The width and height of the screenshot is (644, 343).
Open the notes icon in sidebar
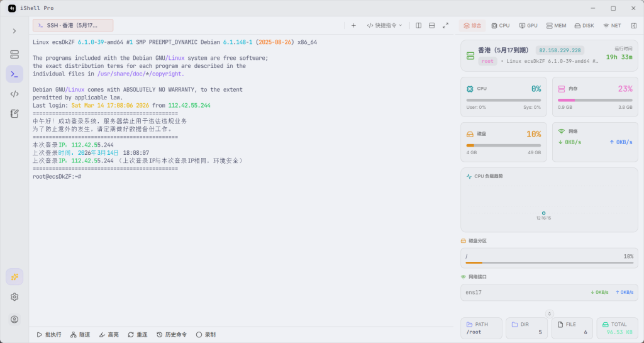tap(14, 113)
